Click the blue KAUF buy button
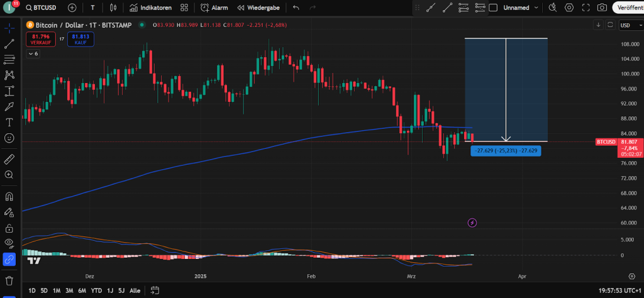644x298 pixels. [80, 39]
